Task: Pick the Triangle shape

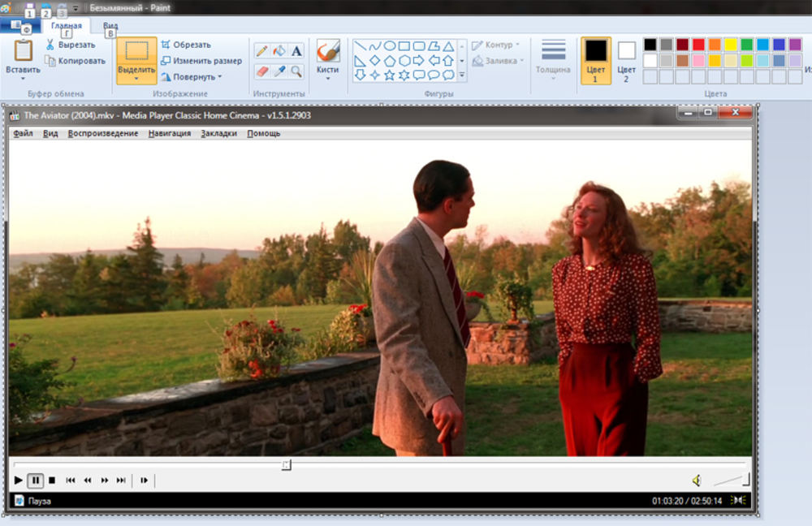Action: 448,46
